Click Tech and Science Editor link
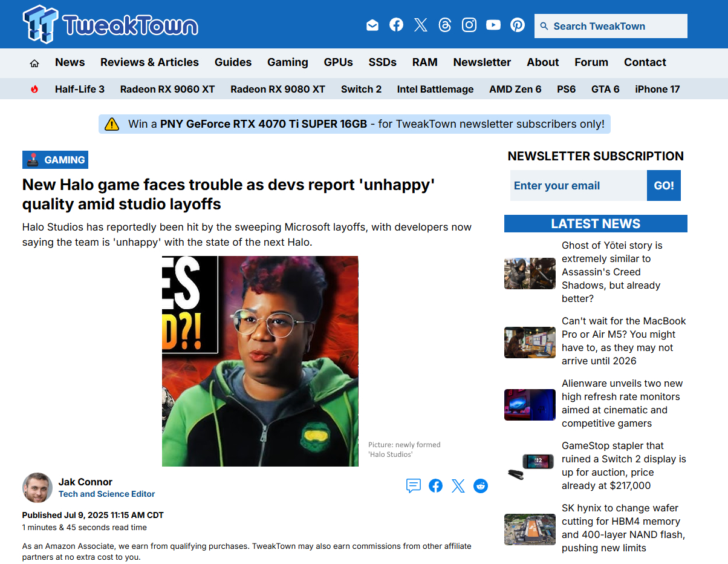 (x=106, y=494)
